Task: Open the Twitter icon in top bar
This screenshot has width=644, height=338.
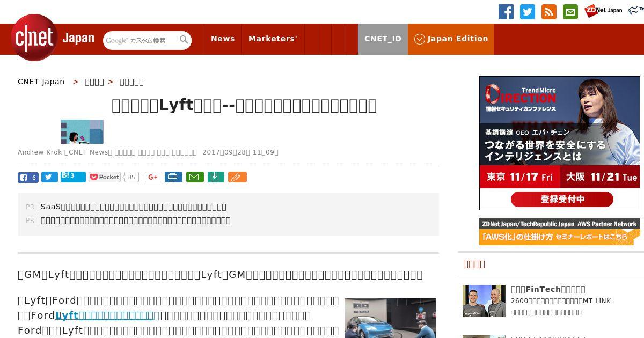Action: tap(528, 12)
